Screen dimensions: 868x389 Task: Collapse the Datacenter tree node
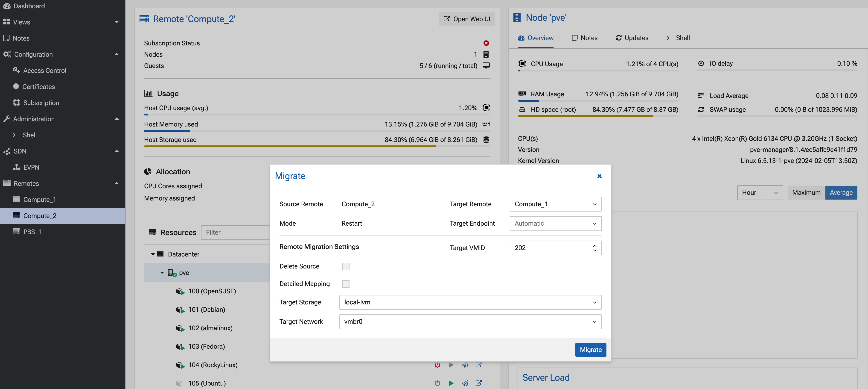[x=153, y=254]
